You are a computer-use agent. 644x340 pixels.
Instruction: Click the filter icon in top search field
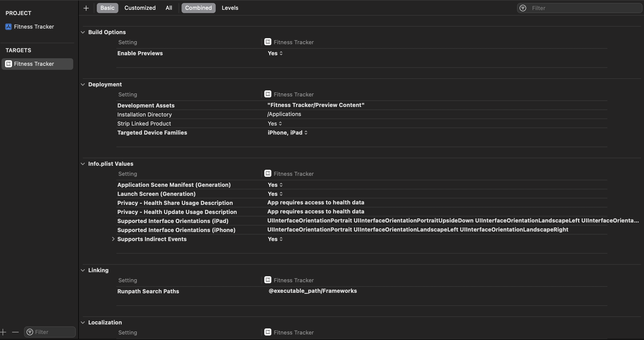pos(523,8)
